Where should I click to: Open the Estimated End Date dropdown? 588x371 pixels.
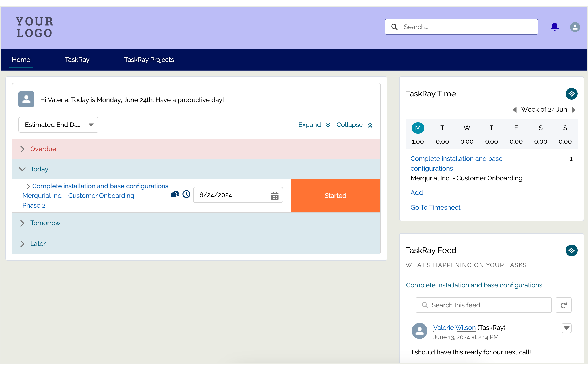[x=58, y=125]
